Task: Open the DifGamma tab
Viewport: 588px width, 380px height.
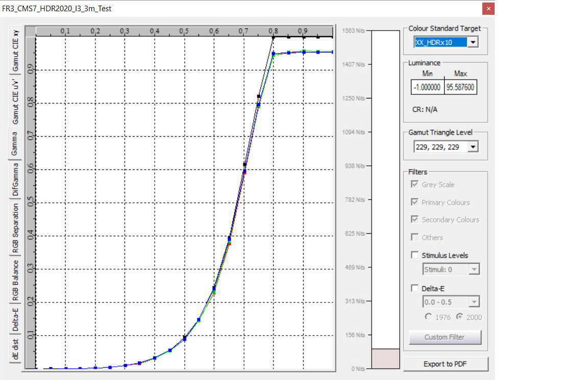Action: coord(16,180)
